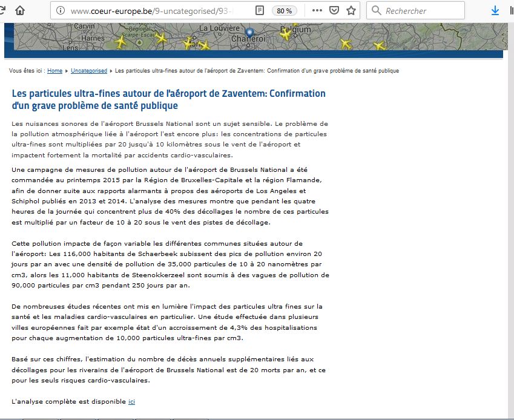Screen dimensions: 514x420
Task: Save page to Pocket icon
Action: [334, 10]
